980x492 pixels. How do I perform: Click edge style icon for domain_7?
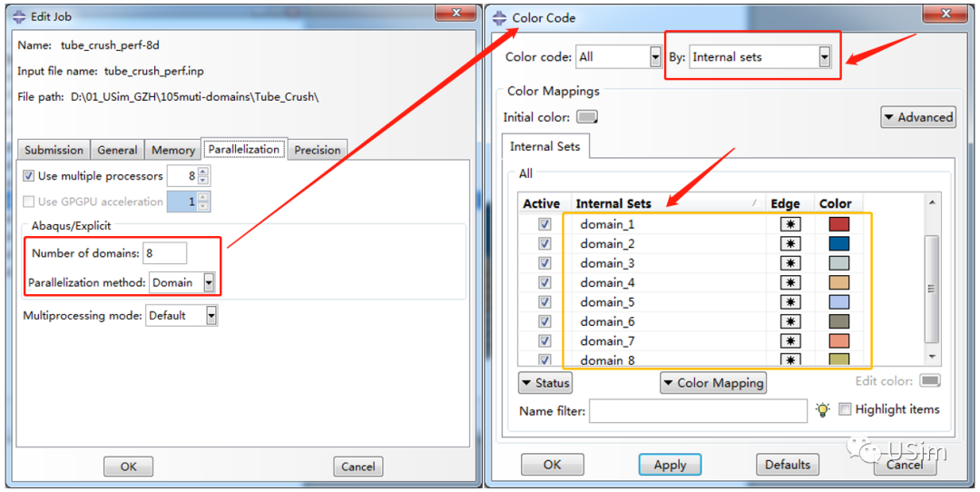[x=790, y=340]
